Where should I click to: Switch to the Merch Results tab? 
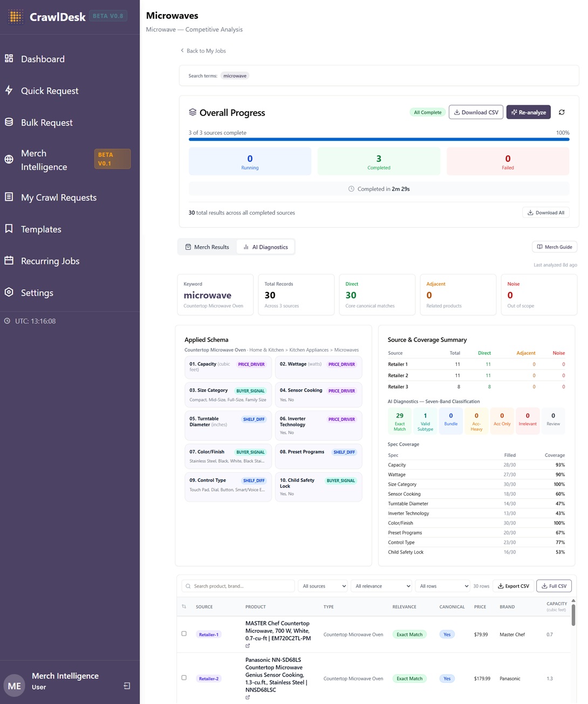[207, 247]
